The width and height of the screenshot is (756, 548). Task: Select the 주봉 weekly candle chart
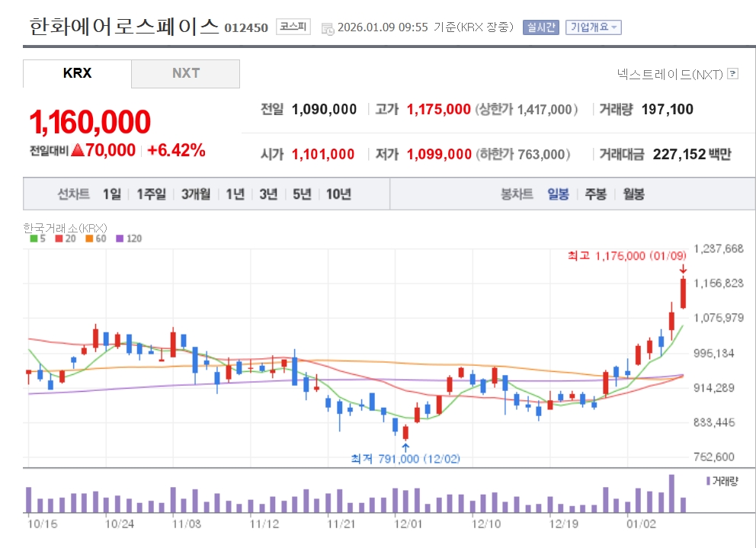tap(595, 194)
